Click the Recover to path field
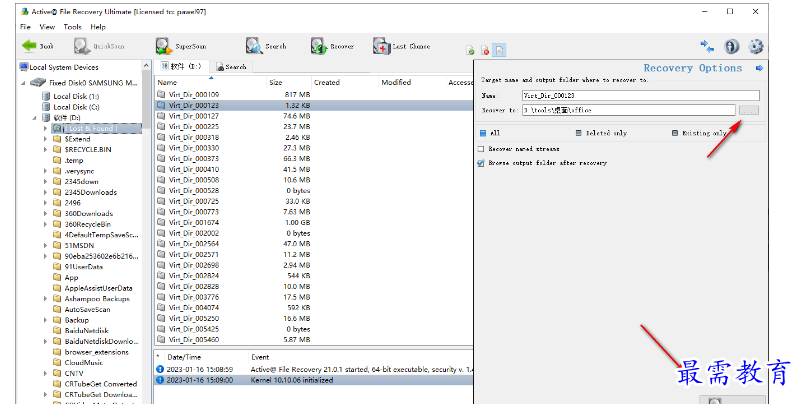The image size is (799, 404). click(x=629, y=110)
